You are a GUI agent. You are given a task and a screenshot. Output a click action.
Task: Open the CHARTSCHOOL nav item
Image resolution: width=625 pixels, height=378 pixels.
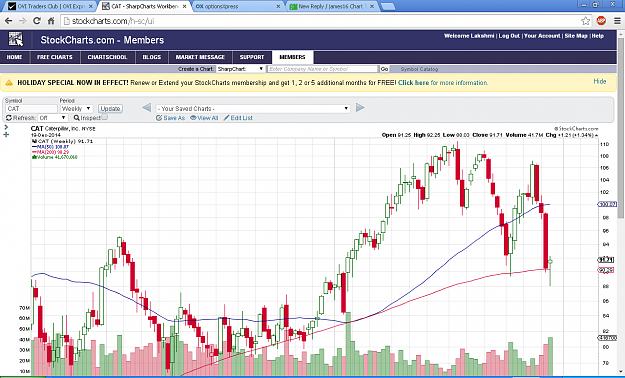[x=107, y=57]
